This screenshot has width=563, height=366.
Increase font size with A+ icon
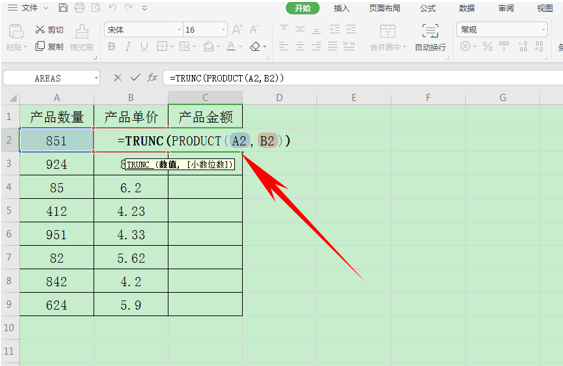point(237,29)
